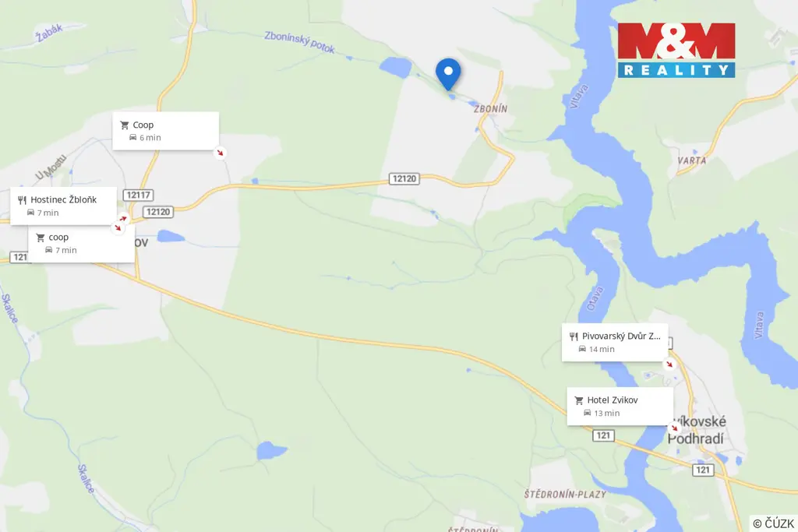Click the 12117 road number label
Image resolution: width=798 pixels, height=532 pixels.
click(x=139, y=195)
